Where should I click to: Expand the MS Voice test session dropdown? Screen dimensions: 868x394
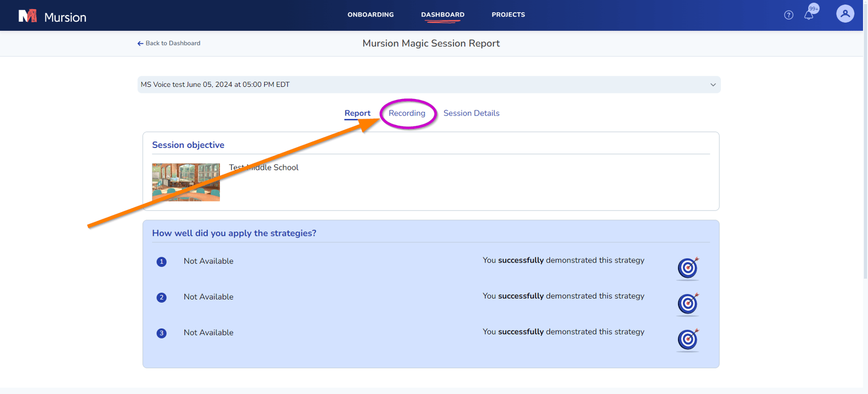429,84
